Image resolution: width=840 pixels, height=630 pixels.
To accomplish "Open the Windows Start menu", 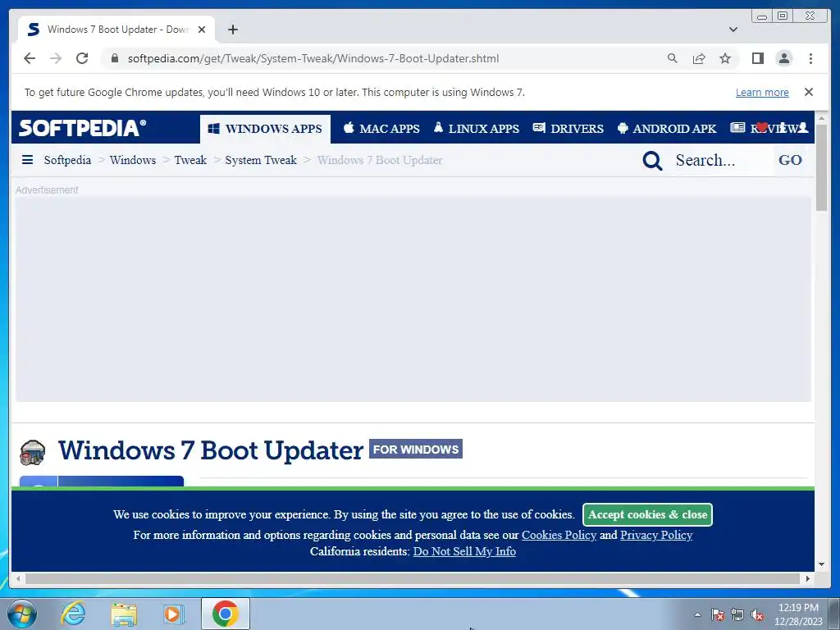I will click(x=21, y=614).
